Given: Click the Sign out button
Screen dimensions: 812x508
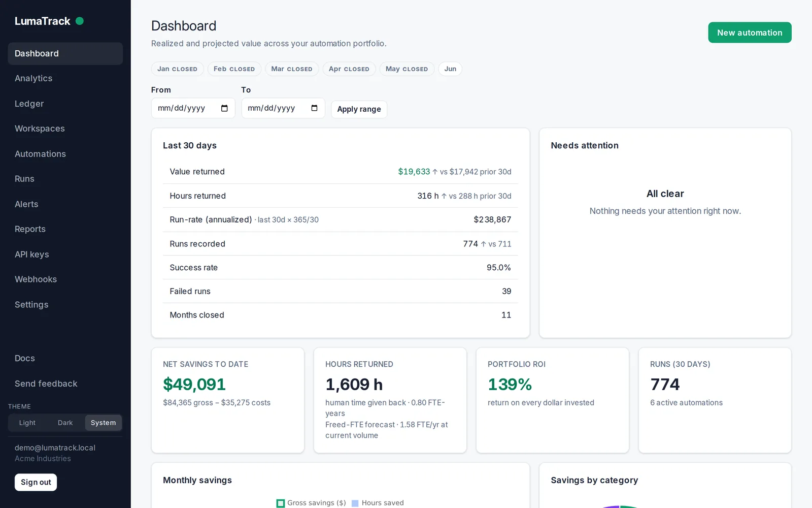Looking at the screenshot, I should pyautogui.click(x=36, y=482).
